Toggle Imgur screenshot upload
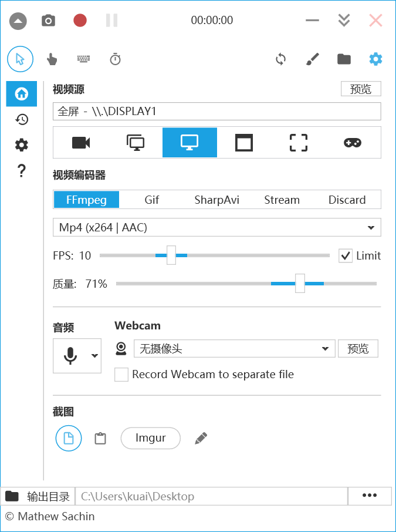This screenshot has height=532, width=396. click(151, 438)
